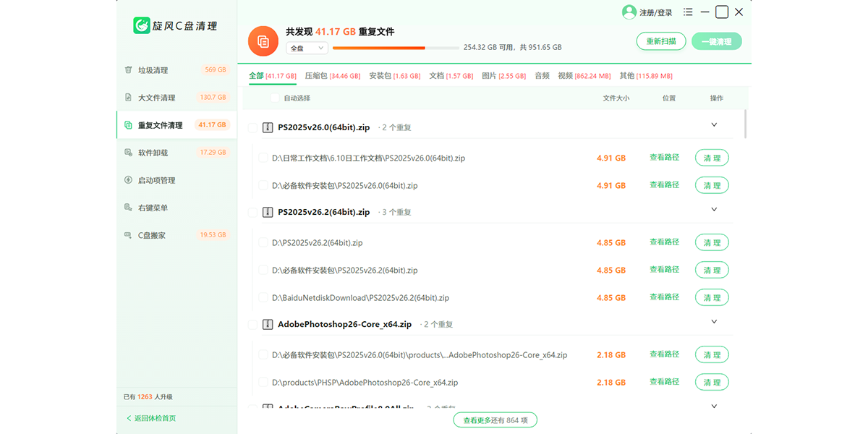Switch to the 压缩包 tab

[x=333, y=76]
